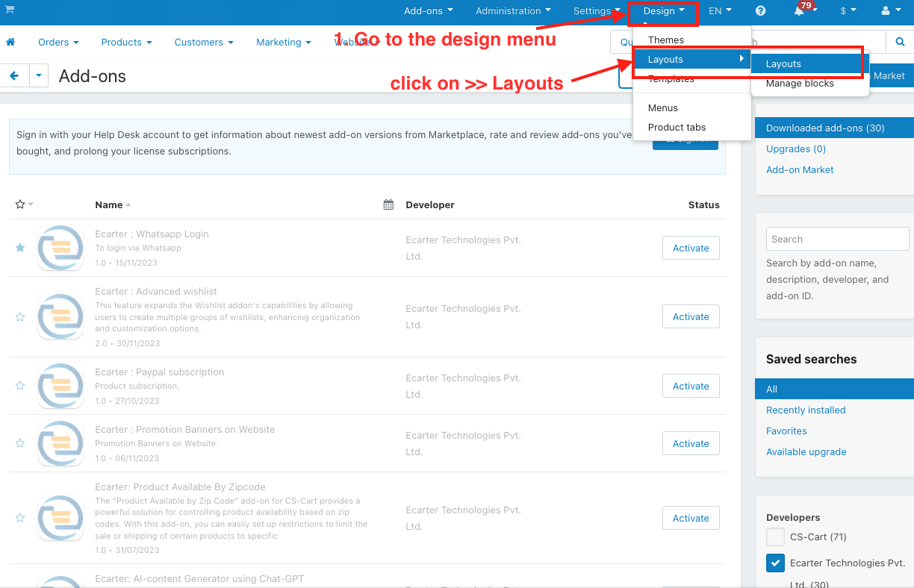Click the back arrow beside Add-ons title
The width and height of the screenshot is (914, 588).
click(x=14, y=75)
